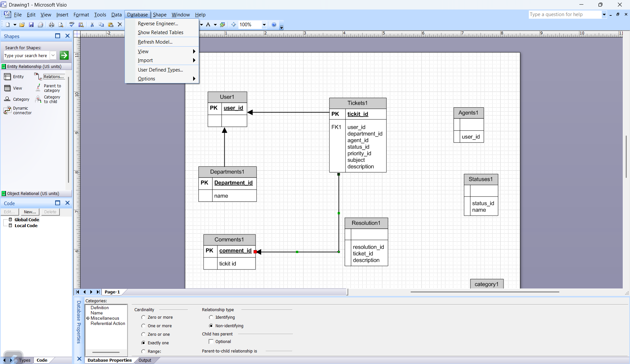Select Referential Action category

[x=108, y=324]
